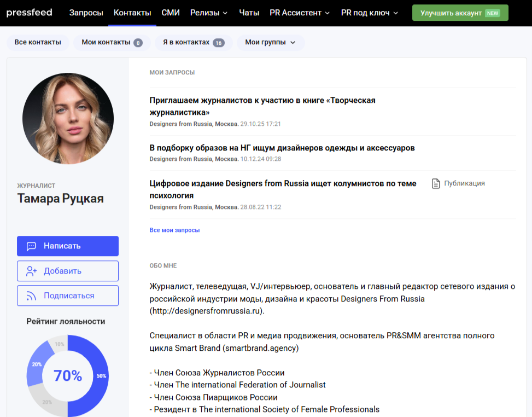The image size is (532, 417).
Task: Click Тамара Руцкая's profile photo
Action: click(67, 118)
